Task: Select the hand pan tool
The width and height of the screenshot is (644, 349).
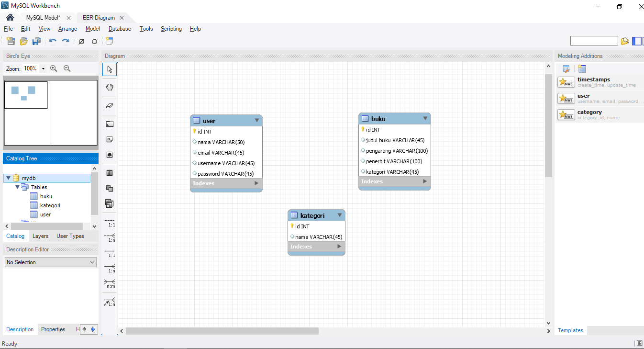Action: [x=110, y=87]
